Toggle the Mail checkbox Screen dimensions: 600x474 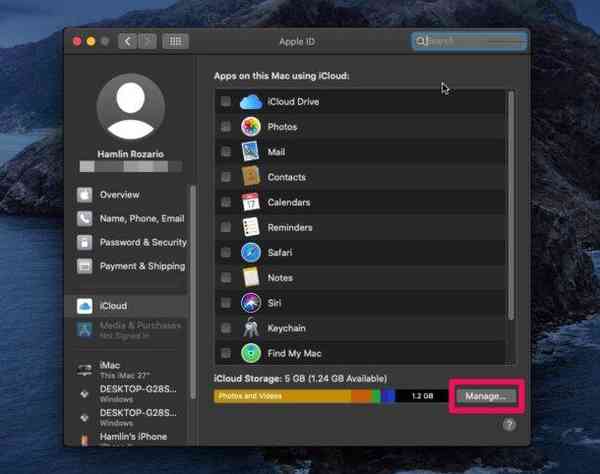(226, 152)
